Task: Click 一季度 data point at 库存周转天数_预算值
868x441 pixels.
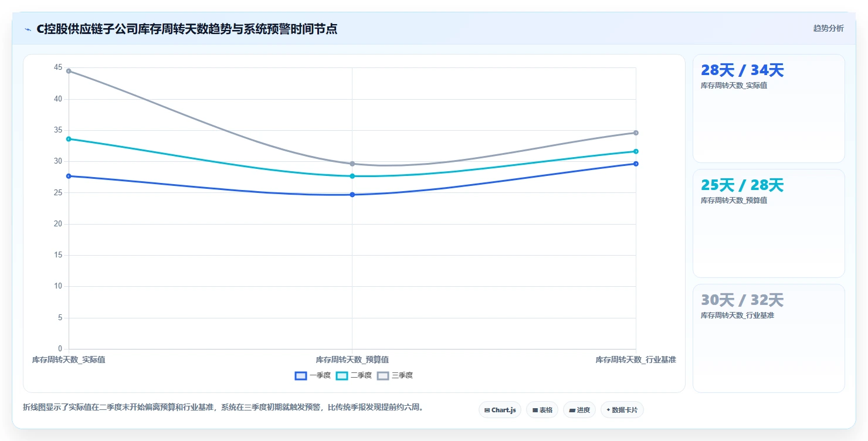Action: 352,195
